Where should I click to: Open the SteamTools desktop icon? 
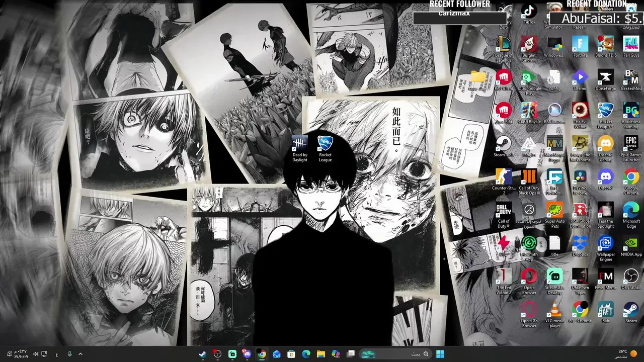coord(504,146)
